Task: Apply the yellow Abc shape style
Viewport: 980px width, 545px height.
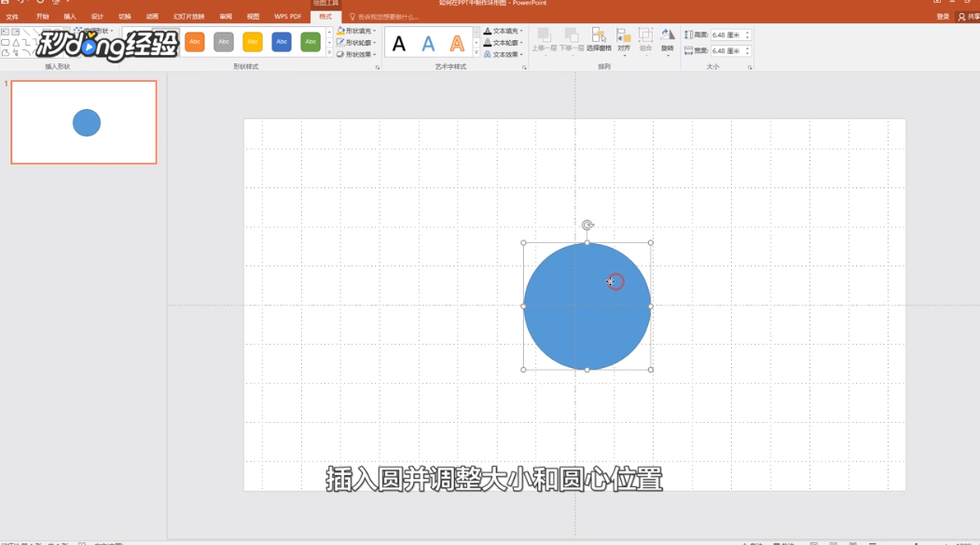Action: click(253, 42)
